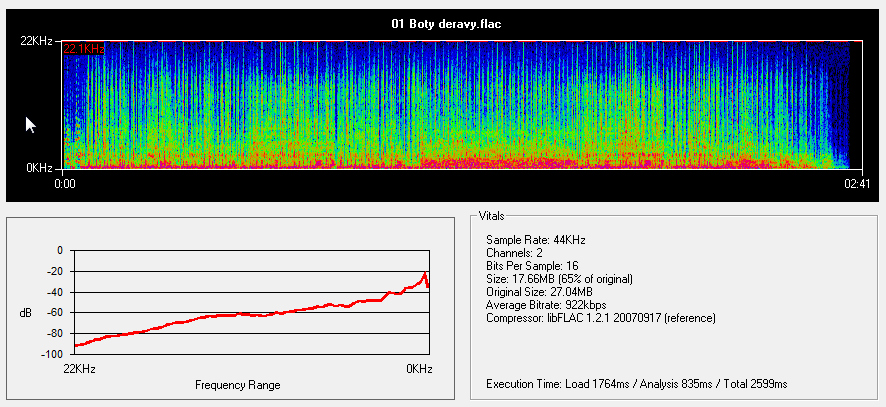Click the 22KHz label beside the spectrogram
This screenshot has height=407, width=886.
click(x=40, y=41)
